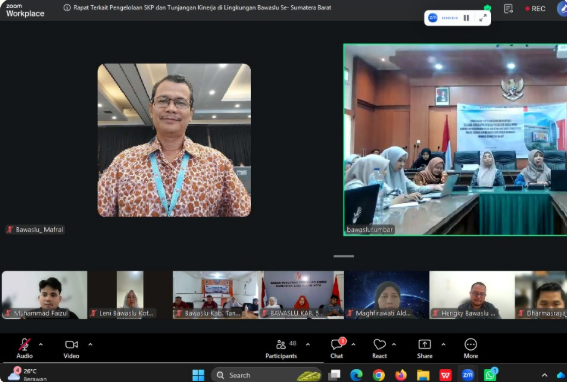Expand the arrow beside Participants

308,344
